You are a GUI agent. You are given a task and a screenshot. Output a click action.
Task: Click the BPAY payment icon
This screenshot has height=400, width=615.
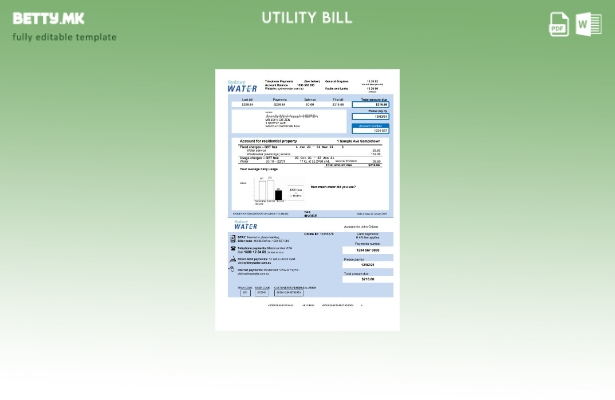(x=233, y=238)
